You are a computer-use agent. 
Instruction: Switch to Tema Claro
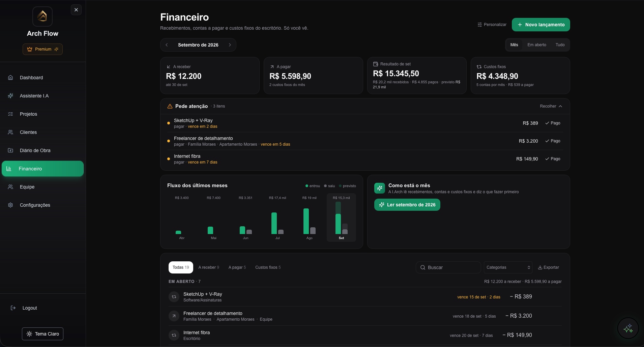pos(42,334)
